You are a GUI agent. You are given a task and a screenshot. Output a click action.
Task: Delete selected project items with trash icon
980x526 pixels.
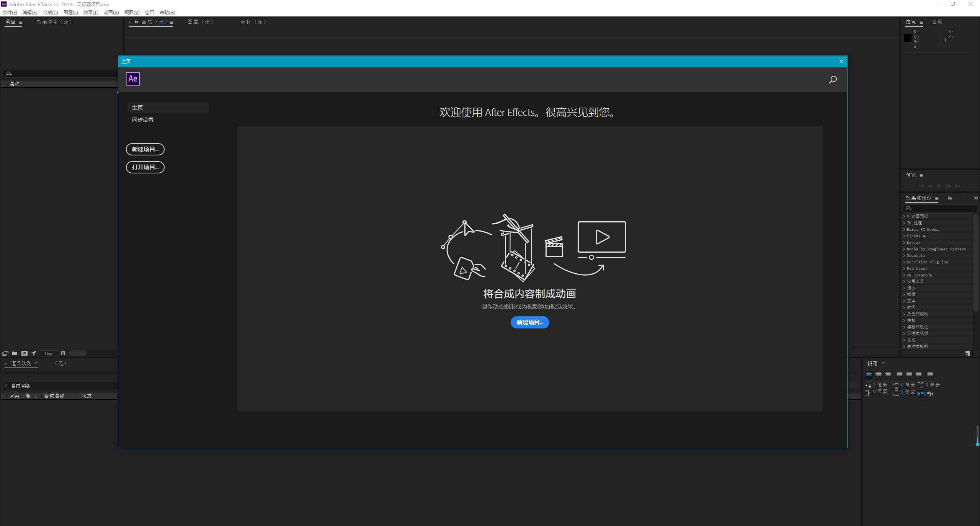pos(63,353)
